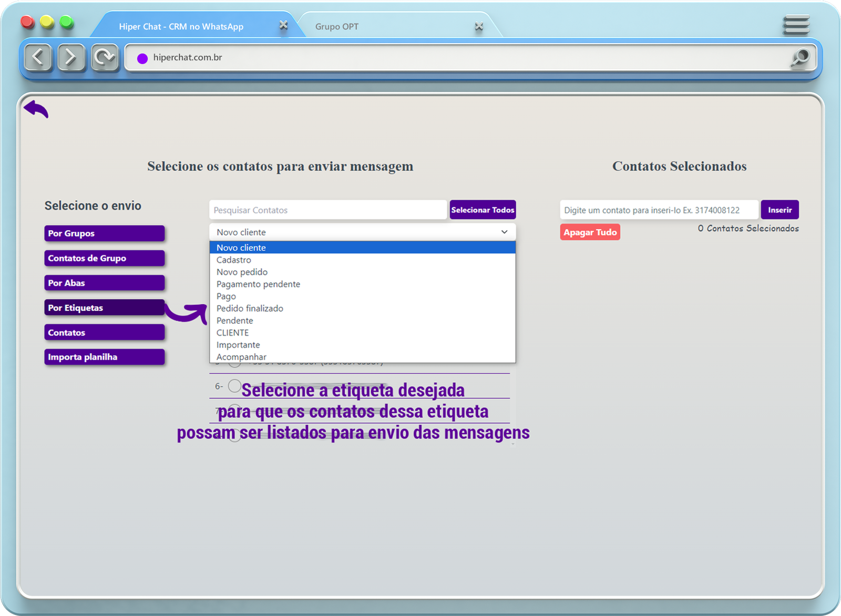The width and height of the screenshot is (841, 616).
Task: Click the magnifier search icon in address bar
Action: 801,57
